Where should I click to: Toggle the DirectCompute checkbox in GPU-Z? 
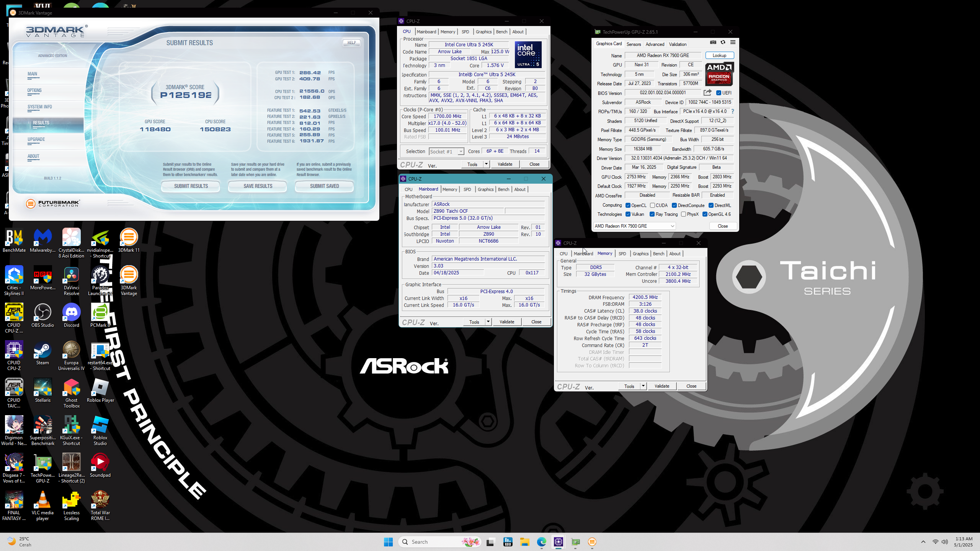[675, 205]
